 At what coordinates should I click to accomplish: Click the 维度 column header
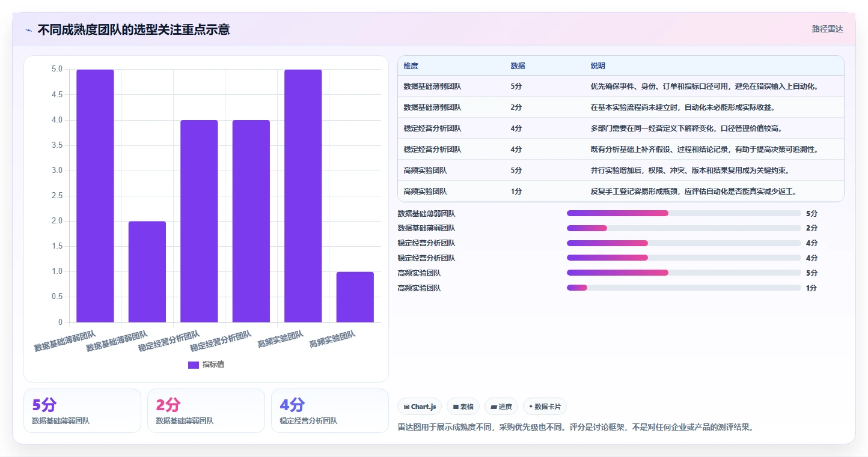[411, 65]
